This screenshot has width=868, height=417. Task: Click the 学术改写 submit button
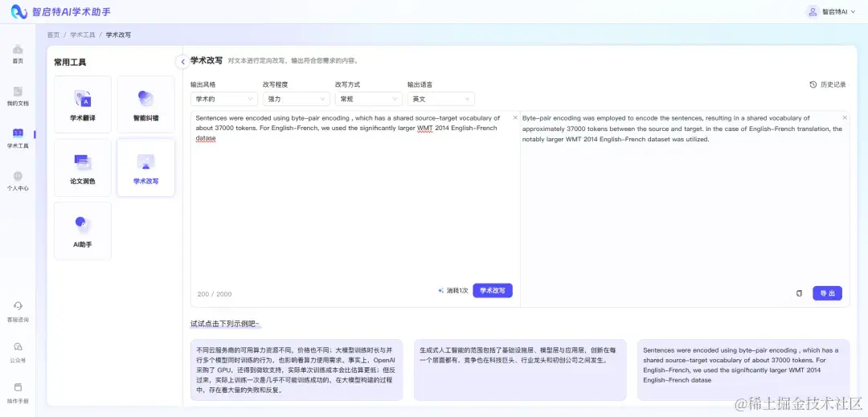tap(492, 290)
